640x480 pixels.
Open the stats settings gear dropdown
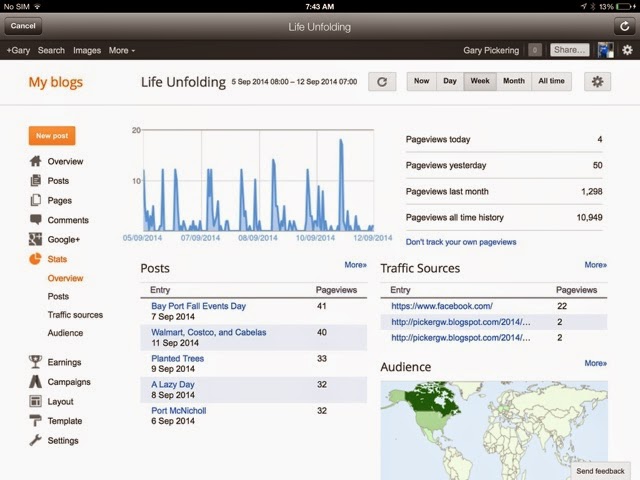point(598,81)
